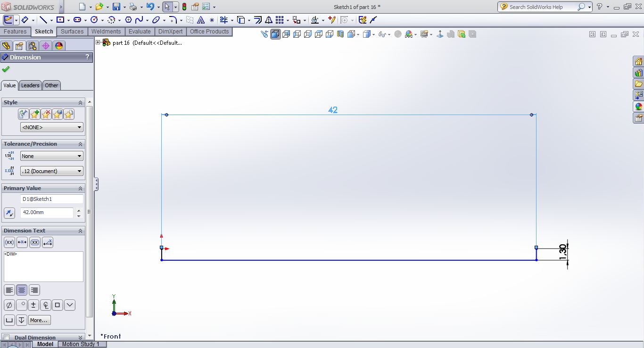Screen dimensions: 644x348
Task: Open the Leaders tab in Dimension panel
Action: point(30,85)
